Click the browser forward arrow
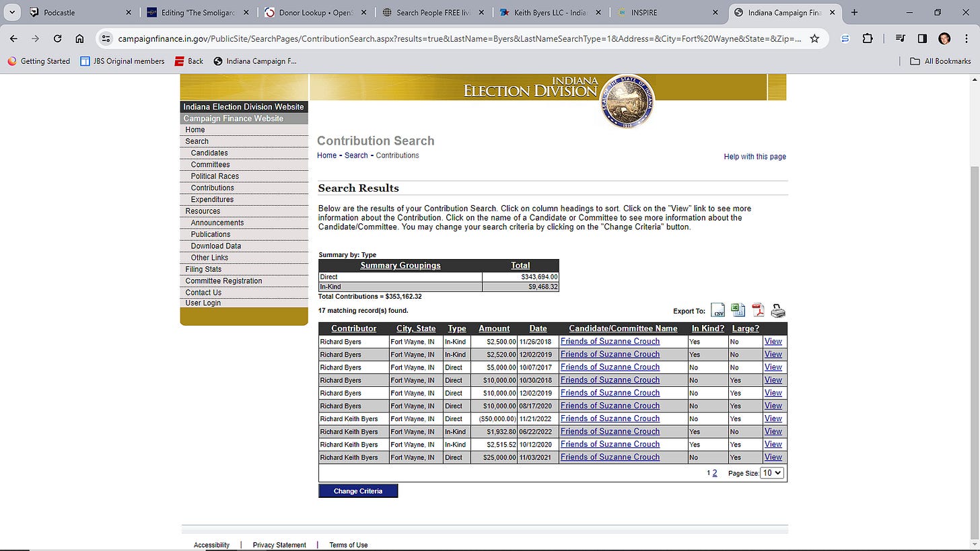Image resolution: width=980 pixels, height=551 pixels. point(35,38)
